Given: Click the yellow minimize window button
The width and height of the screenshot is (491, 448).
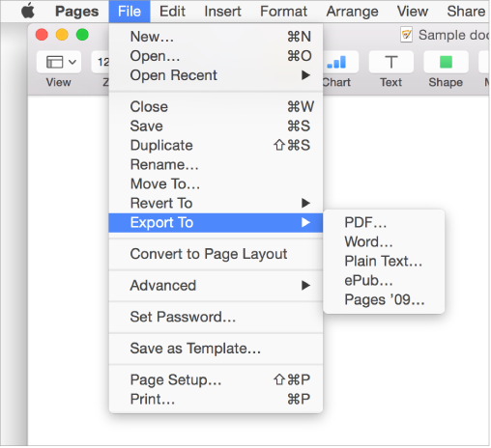Looking at the screenshot, I should point(62,35).
